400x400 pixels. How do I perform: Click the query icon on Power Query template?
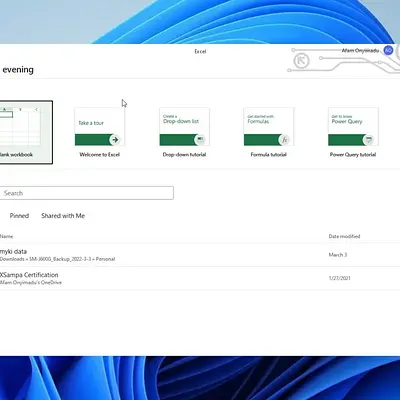(369, 140)
